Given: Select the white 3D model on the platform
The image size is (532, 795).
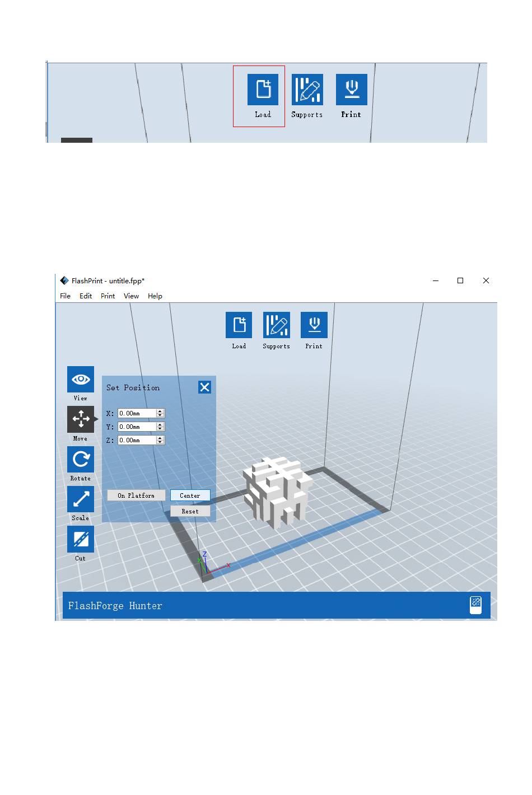Looking at the screenshot, I should (278, 492).
